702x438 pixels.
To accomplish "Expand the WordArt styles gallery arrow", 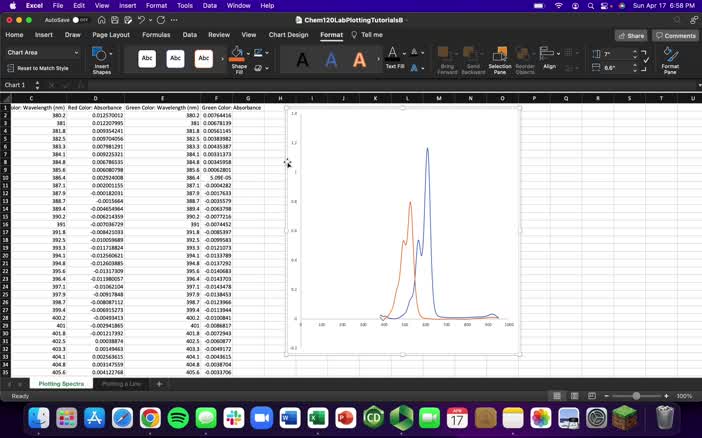I will 378,59.
